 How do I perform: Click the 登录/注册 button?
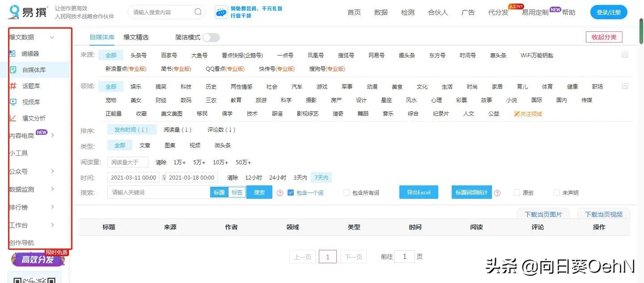tap(608, 12)
